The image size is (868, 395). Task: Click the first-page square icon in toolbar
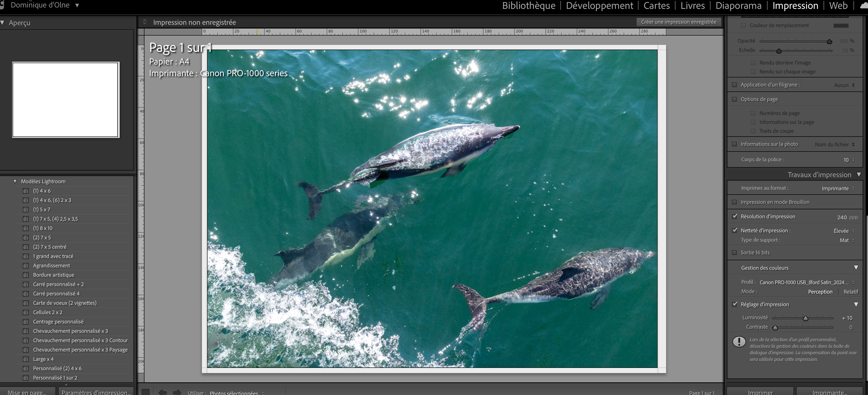tap(146, 392)
